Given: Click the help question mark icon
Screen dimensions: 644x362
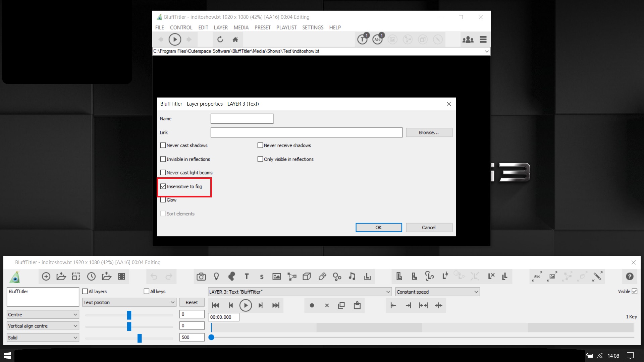Looking at the screenshot, I should click(x=630, y=277).
